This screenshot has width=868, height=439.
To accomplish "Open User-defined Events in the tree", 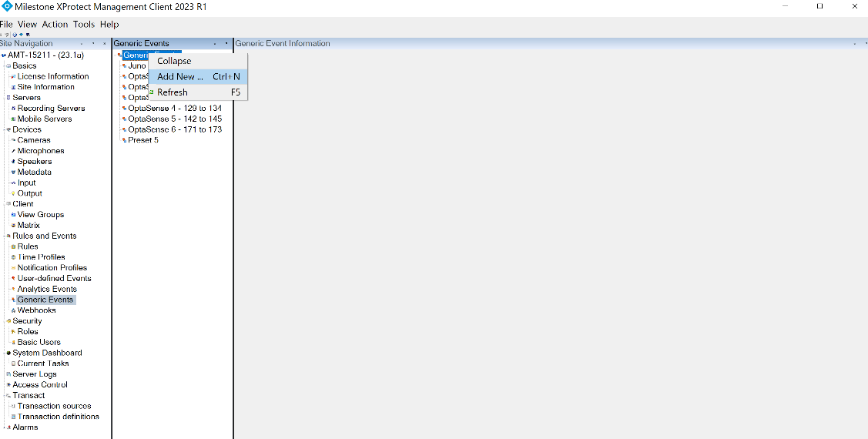I will (x=54, y=279).
